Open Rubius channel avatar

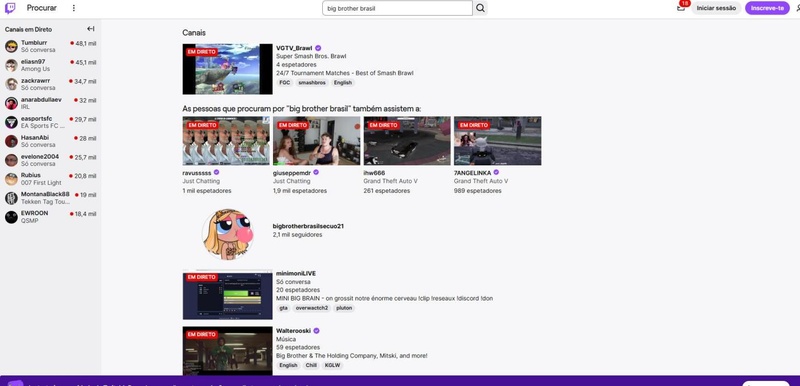(11, 179)
